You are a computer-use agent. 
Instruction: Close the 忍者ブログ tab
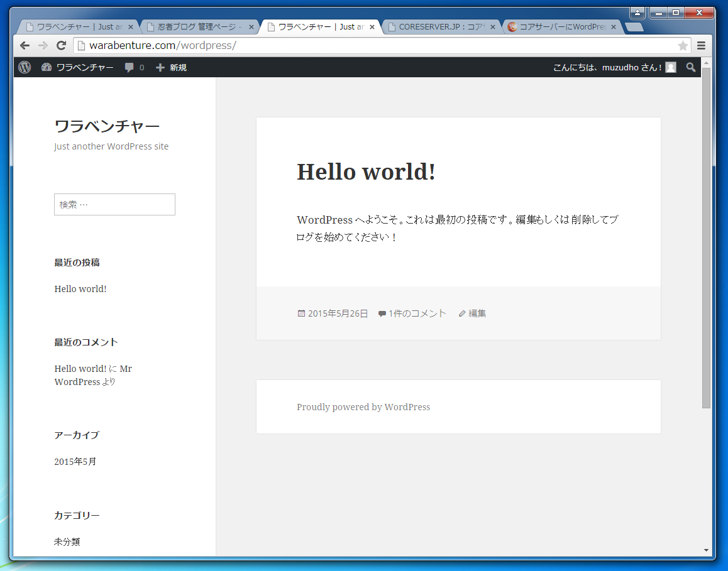click(x=251, y=27)
